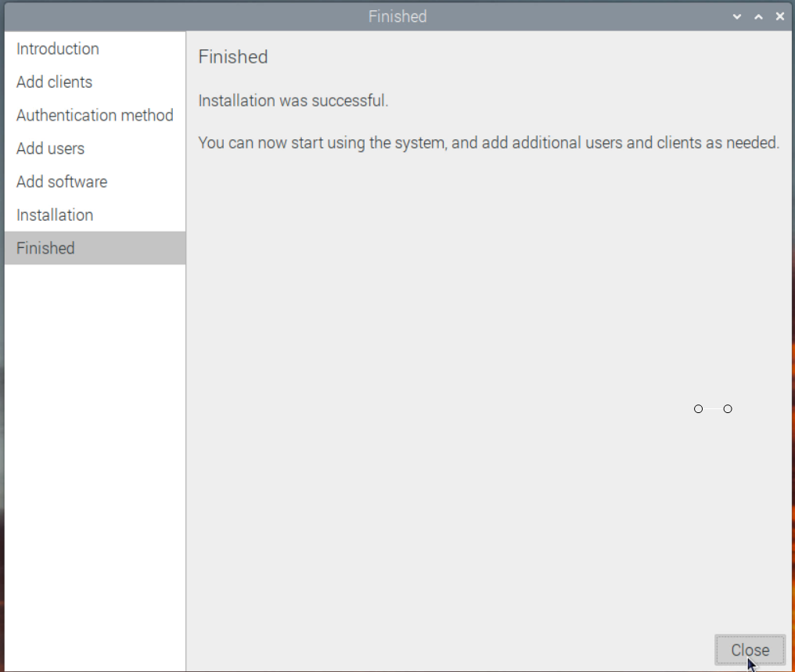795x672 pixels.
Task: Click the Close button to exit the wizard
Action: point(750,649)
